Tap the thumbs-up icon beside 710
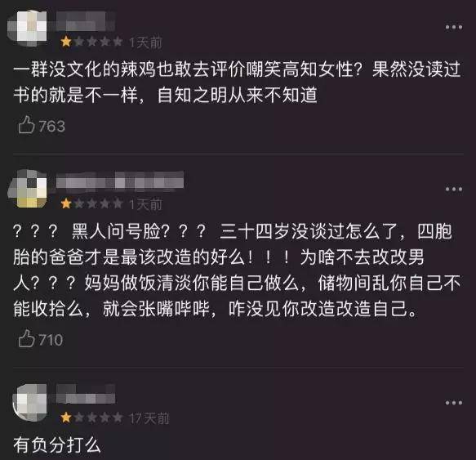 tap(26, 338)
